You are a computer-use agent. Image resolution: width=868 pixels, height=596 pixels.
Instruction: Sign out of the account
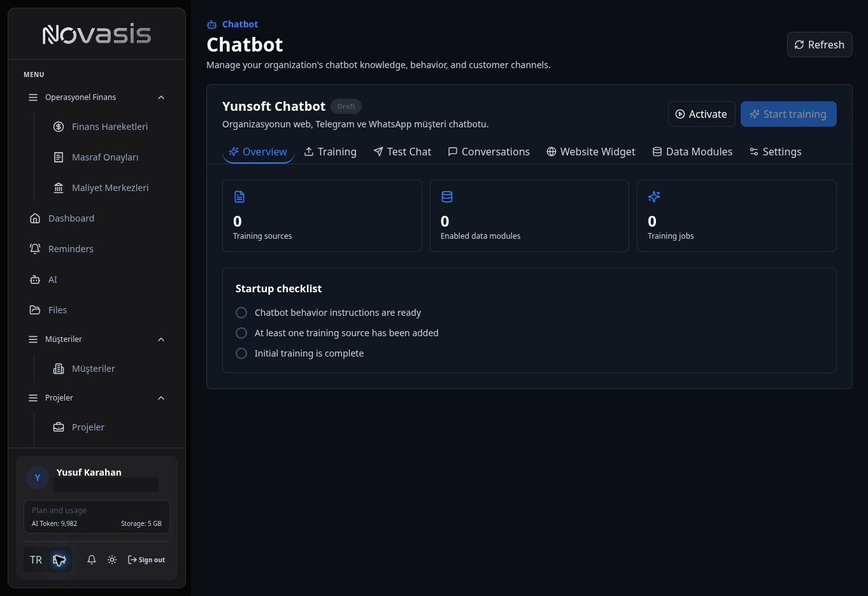coord(146,560)
